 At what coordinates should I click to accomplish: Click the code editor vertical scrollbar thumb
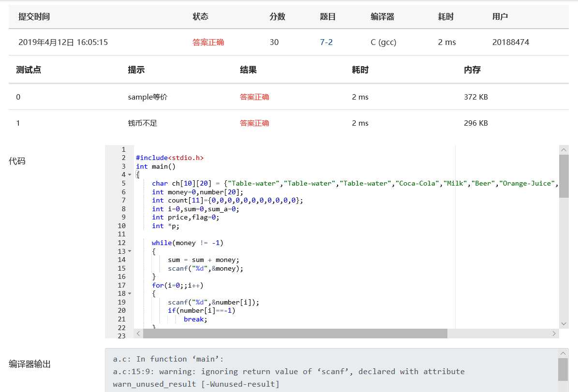(563, 176)
